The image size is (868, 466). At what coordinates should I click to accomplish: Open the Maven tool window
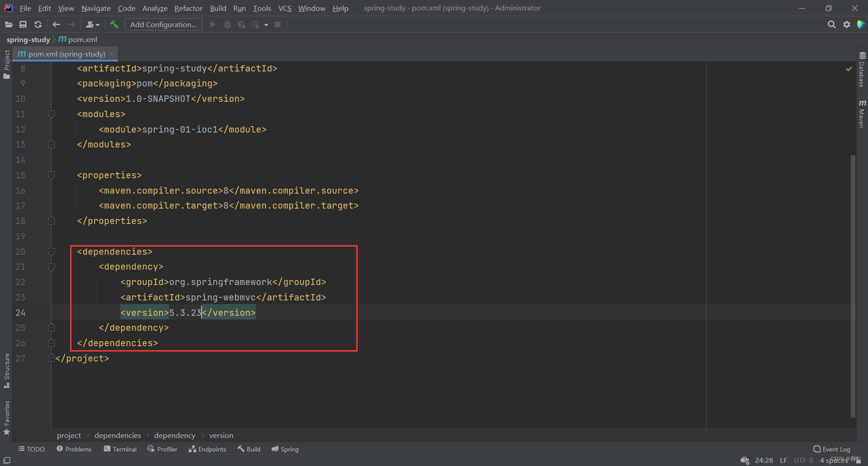pyautogui.click(x=862, y=114)
